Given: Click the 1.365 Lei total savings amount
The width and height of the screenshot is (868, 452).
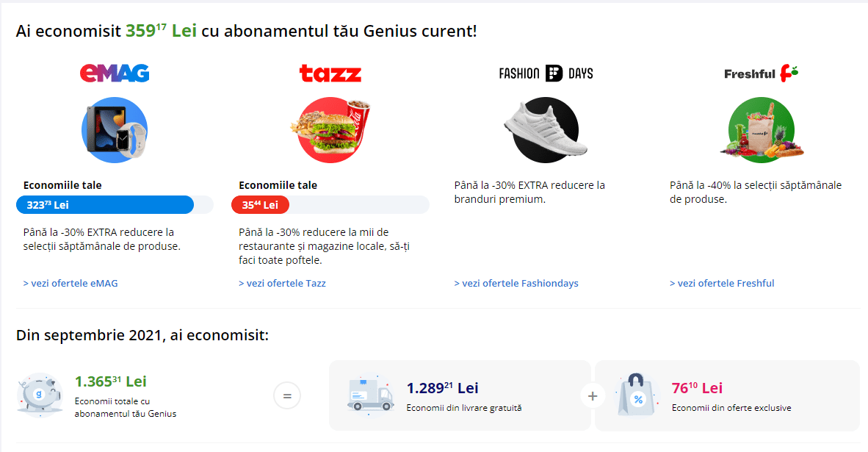Looking at the screenshot, I should click(110, 381).
